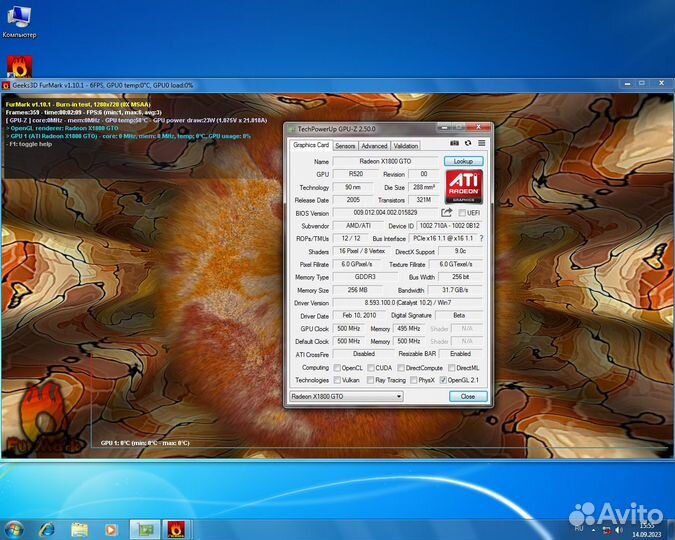Click the BIOS Version field
This screenshot has width=675, height=540.
click(385, 213)
